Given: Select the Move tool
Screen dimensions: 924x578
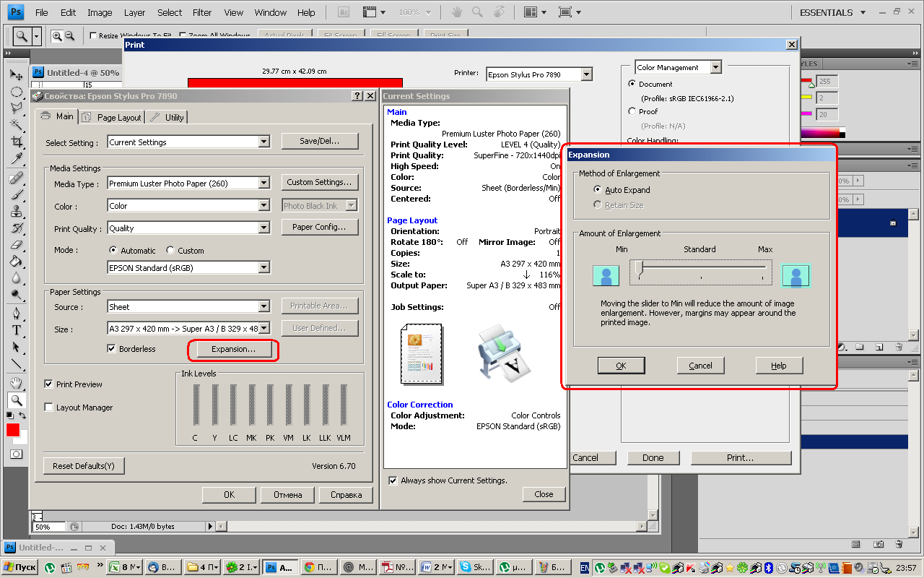Looking at the screenshot, I should click(16, 74).
